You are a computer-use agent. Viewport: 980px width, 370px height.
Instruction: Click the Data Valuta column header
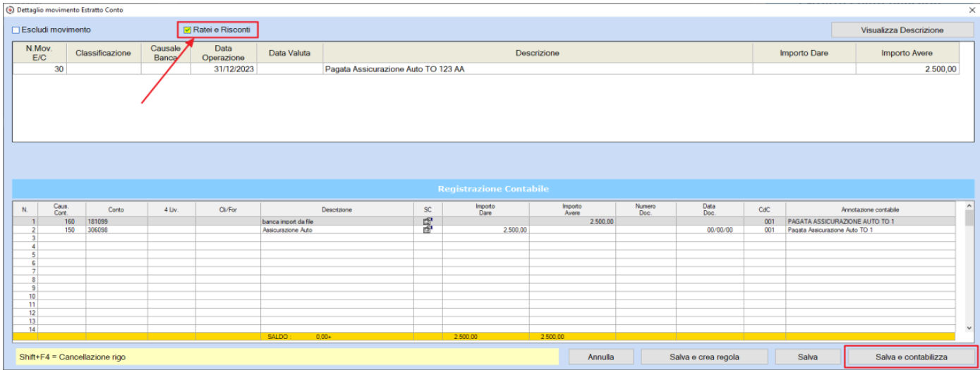pos(291,53)
